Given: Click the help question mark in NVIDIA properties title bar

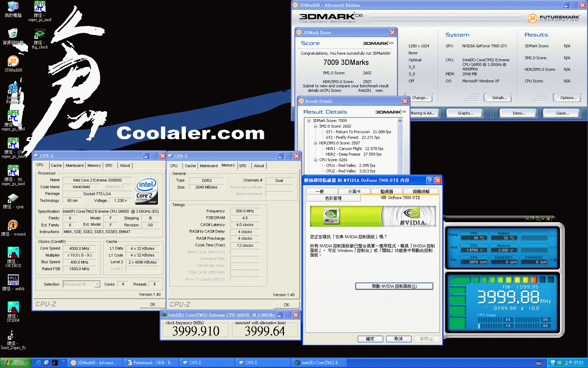Looking at the screenshot, I should 430,180.
